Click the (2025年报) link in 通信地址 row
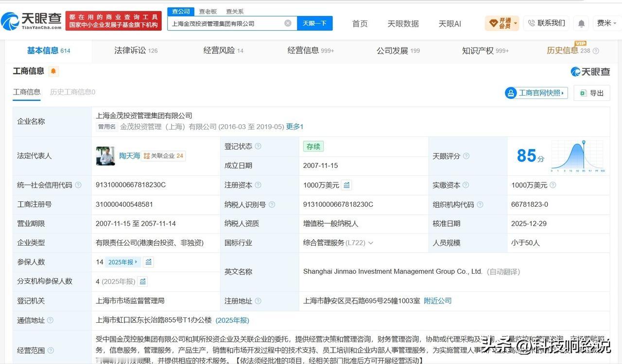Screen dimensions: 622x364 tap(232, 320)
